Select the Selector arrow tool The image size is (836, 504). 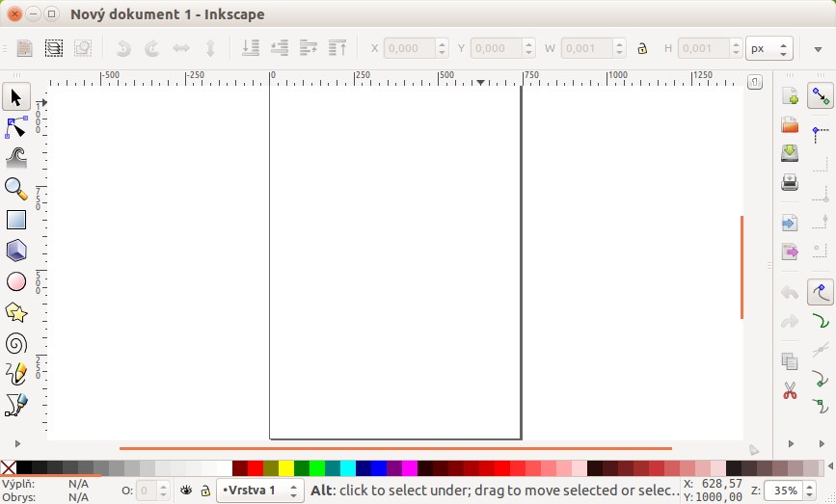pyautogui.click(x=16, y=97)
